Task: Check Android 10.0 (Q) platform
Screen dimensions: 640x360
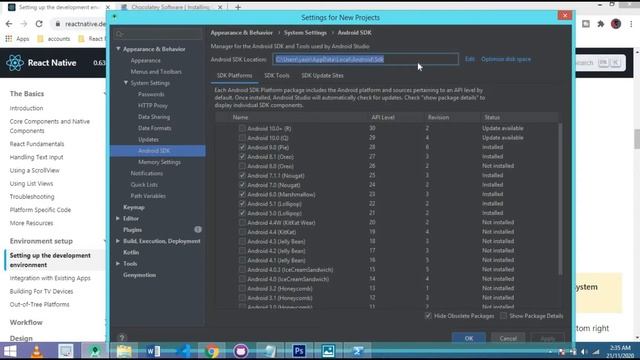Action: point(242,138)
